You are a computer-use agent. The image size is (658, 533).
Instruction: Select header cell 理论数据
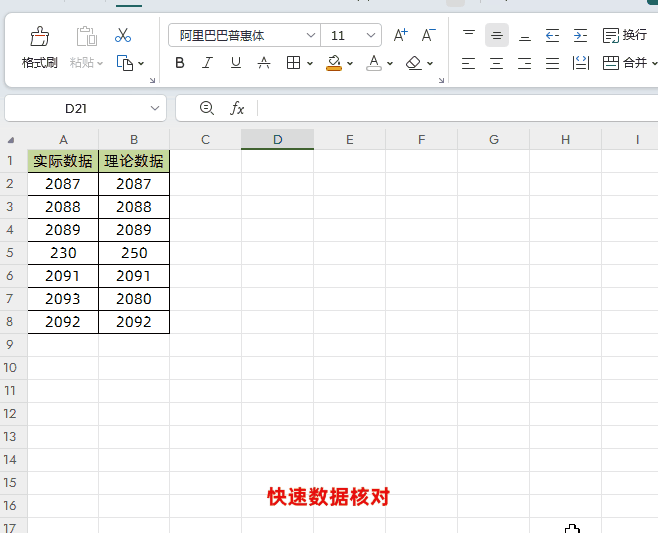pos(134,161)
